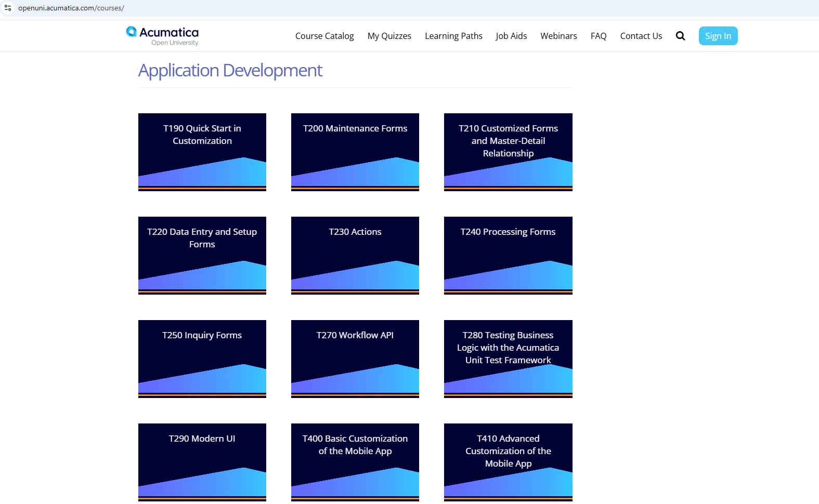Image resolution: width=819 pixels, height=504 pixels.
Task: Click the Sign In button
Action: coord(718,36)
